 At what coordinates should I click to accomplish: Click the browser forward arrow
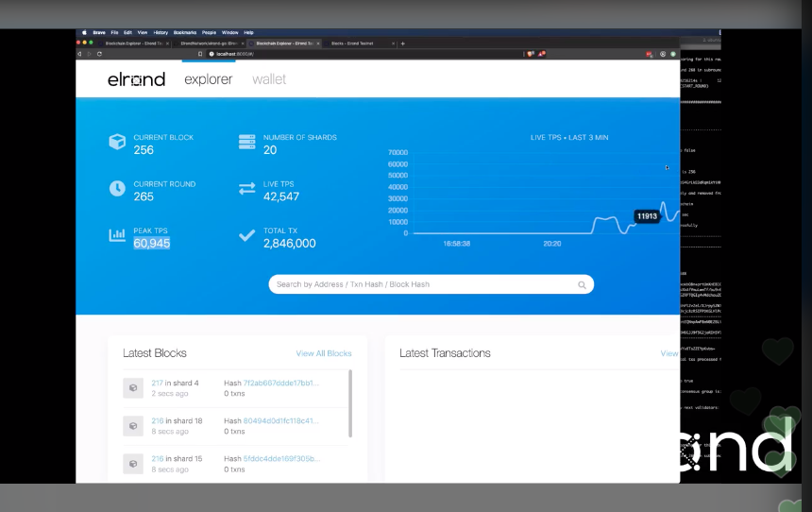[89, 54]
